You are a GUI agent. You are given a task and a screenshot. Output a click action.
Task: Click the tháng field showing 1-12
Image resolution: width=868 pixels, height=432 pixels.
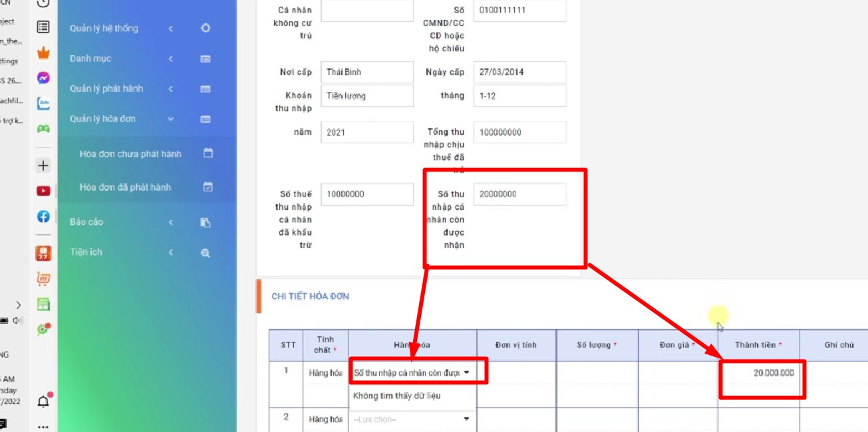(x=520, y=96)
